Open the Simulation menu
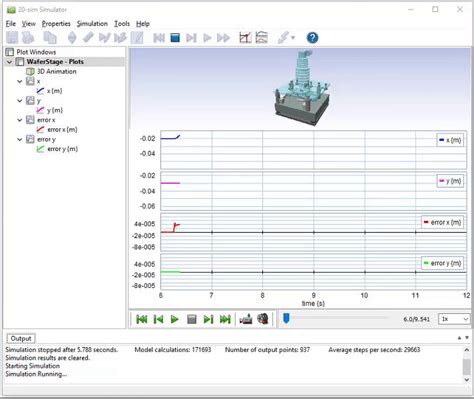The height and width of the screenshot is (399, 474). pos(92,24)
